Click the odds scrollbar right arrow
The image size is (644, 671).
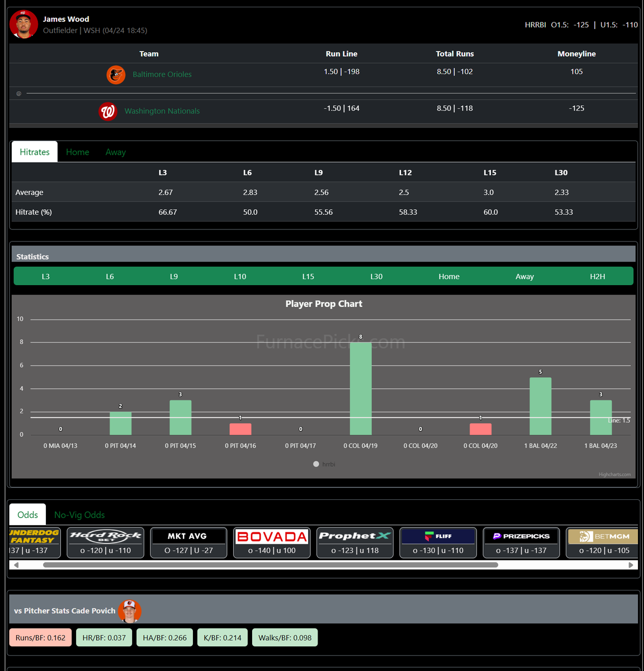point(631,565)
